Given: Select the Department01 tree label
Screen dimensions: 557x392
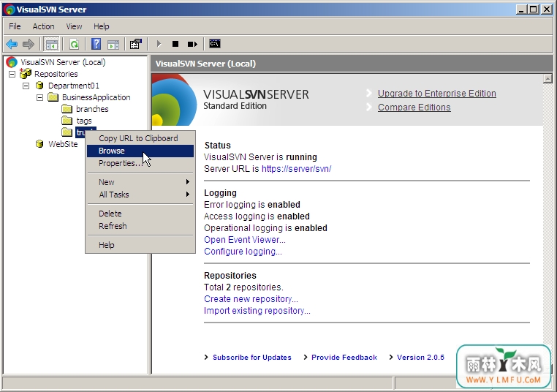Looking at the screenshot, I should click(x=74, y=86).
